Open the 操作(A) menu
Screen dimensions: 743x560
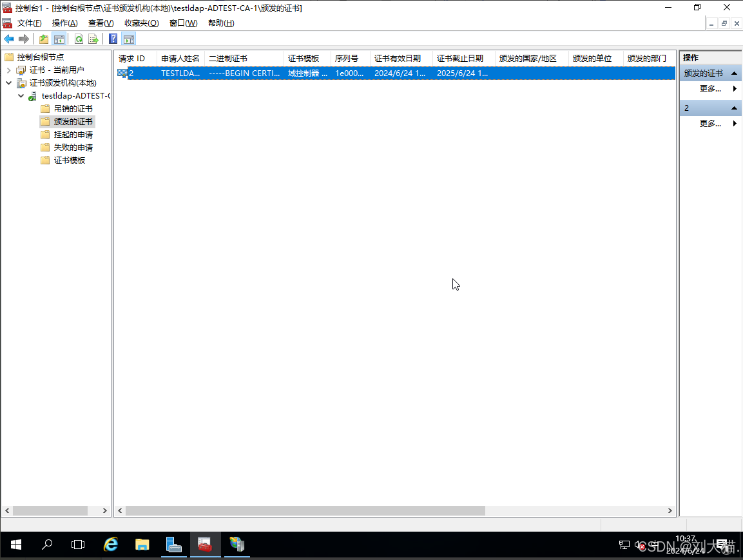click(x=64, y=23)
